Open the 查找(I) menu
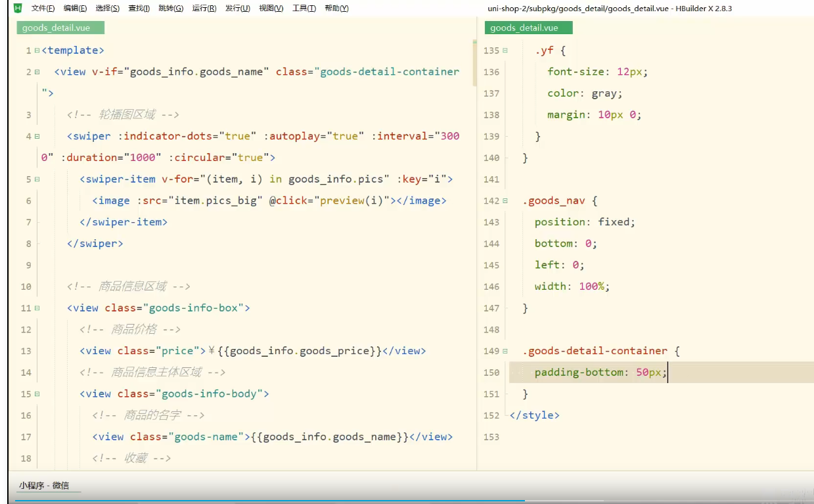 click(x=139, y=9)
